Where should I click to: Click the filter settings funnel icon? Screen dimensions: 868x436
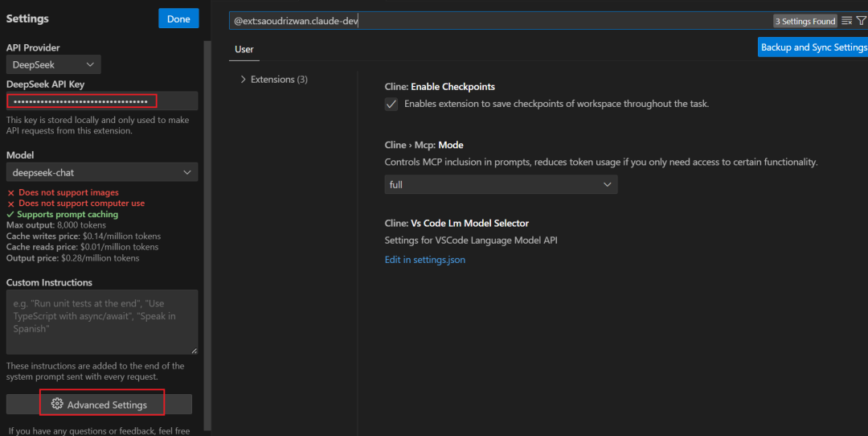[x=861, y=21]
